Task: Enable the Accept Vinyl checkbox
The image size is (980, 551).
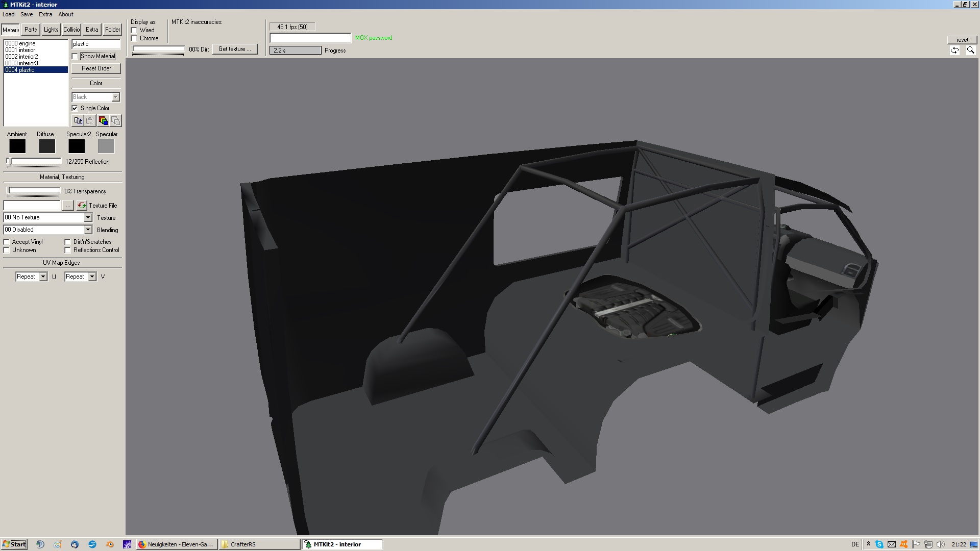Action: point(7,242)
